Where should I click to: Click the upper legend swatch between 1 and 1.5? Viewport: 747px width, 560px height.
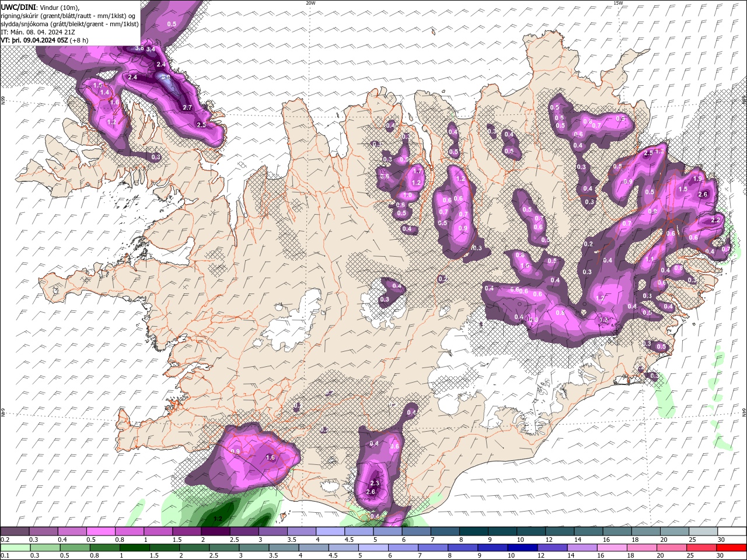[x=158, y=531]
